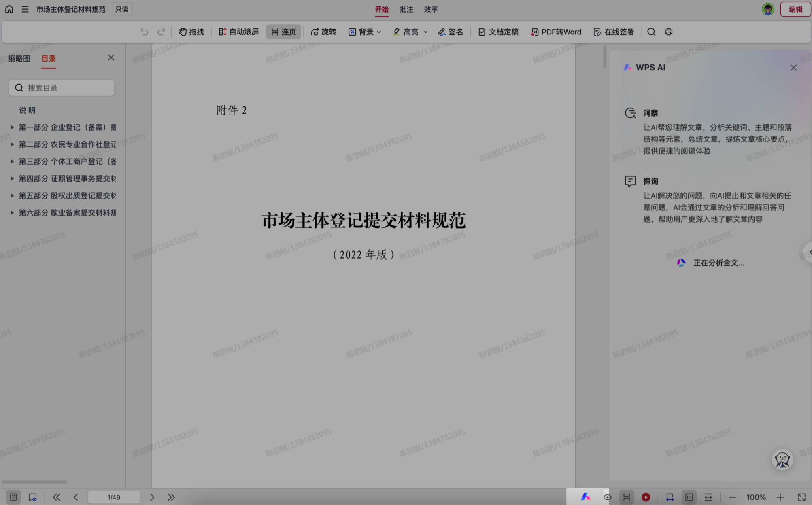Click the 旋转 rotate tool
The width and height of the screenshot is (812, 505).
(x=323, y=32)
